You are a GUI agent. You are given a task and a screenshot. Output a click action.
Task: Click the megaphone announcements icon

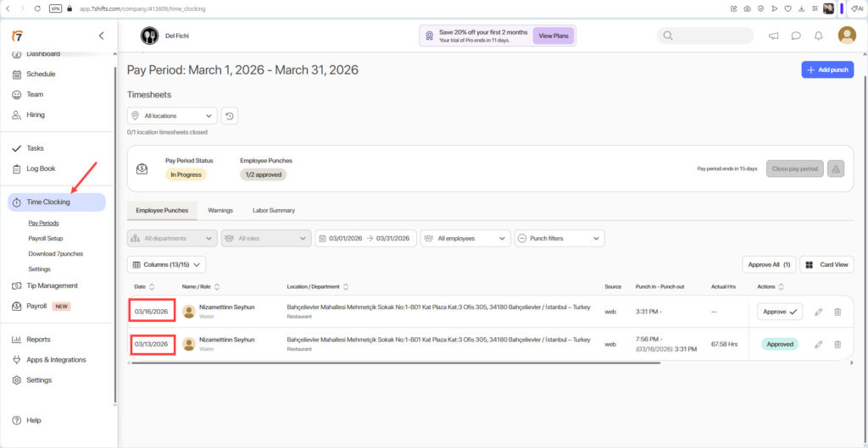point(773,36)
